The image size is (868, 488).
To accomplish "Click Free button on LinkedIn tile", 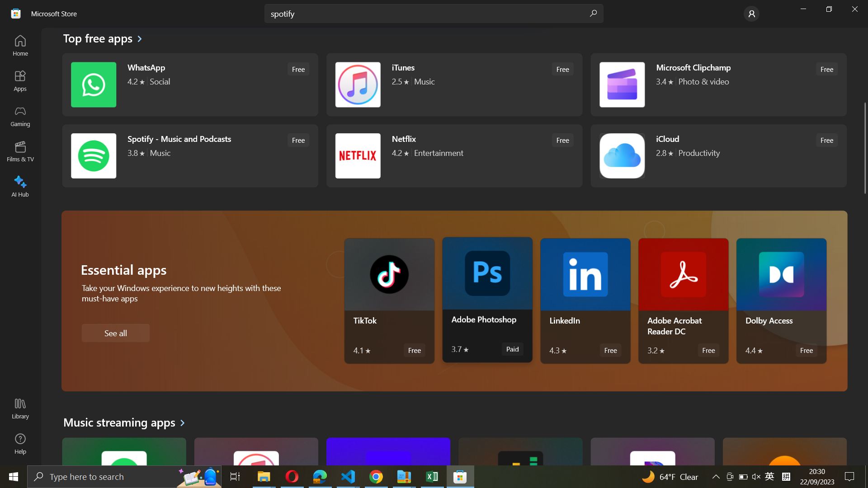I will click(x=610, y=350).
